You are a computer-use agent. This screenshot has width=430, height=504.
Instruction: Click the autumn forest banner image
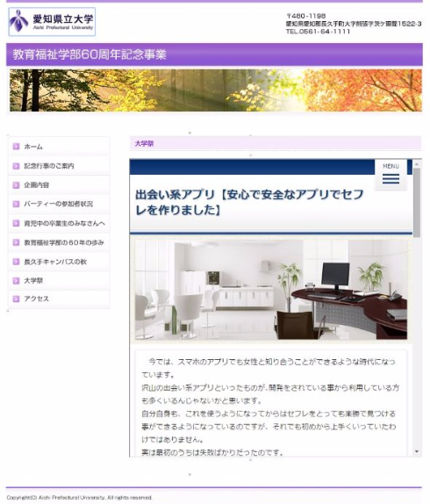[216, 90]
